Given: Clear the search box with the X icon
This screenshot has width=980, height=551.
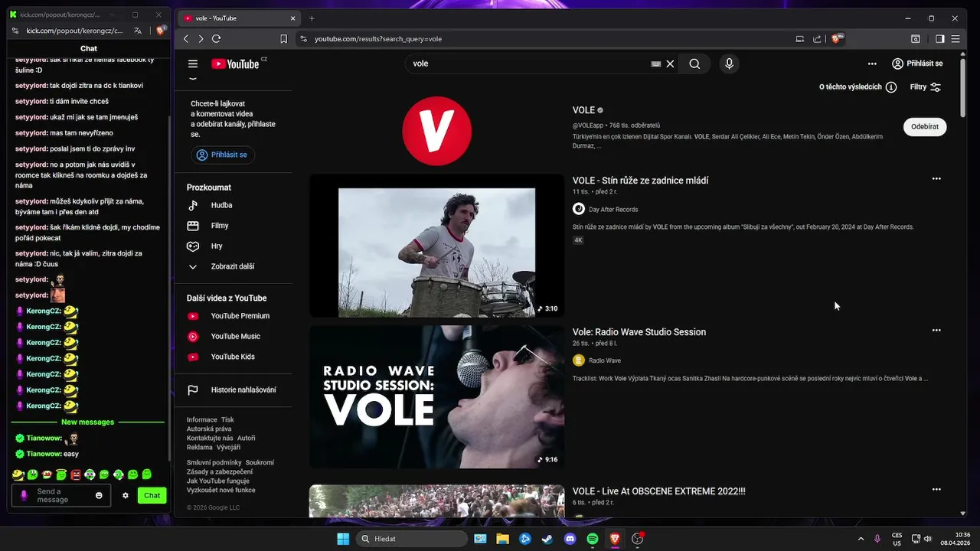Looking at the screenshot, I should 670,64.
